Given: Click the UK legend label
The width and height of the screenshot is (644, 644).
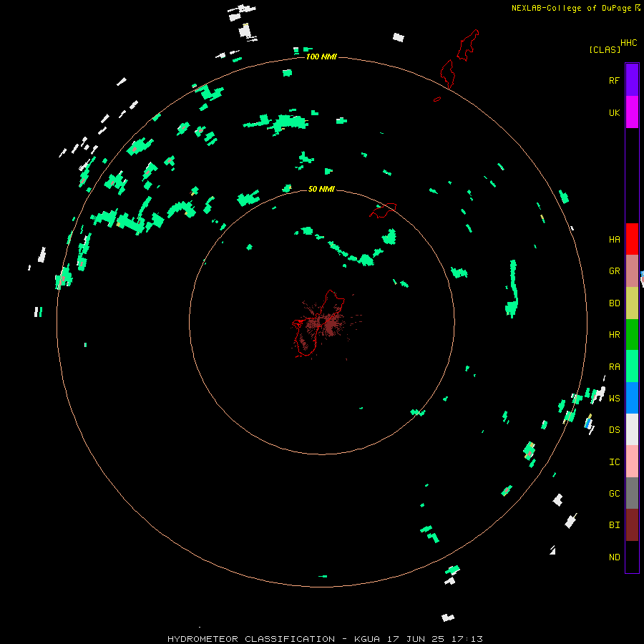Looking at the screenshot, I should (614, 112).
